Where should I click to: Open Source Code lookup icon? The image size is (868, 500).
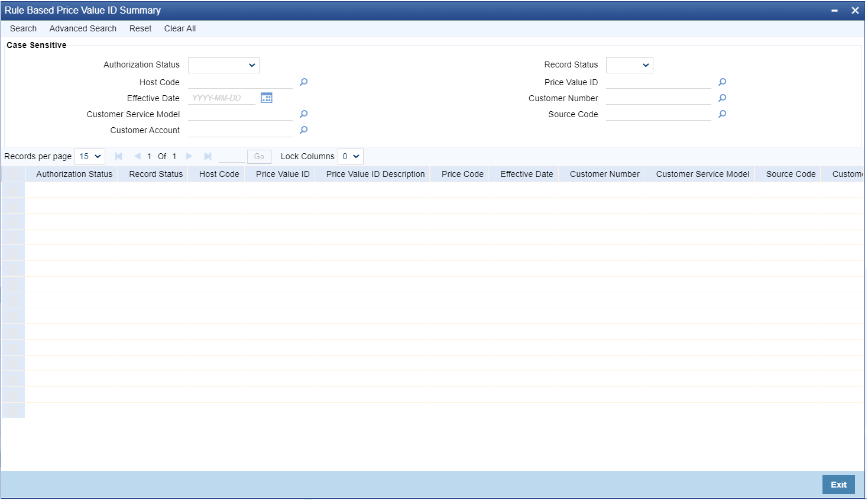point(722,114)
